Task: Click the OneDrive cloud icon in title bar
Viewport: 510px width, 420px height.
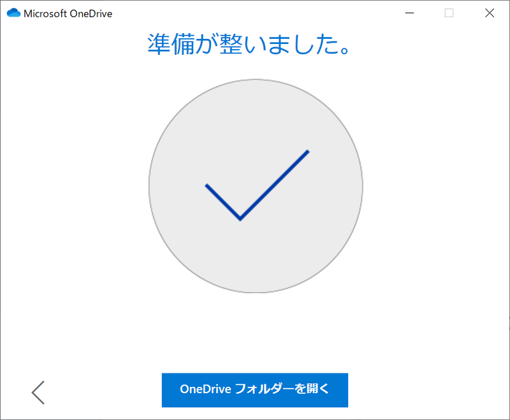Action: (13, 12)
